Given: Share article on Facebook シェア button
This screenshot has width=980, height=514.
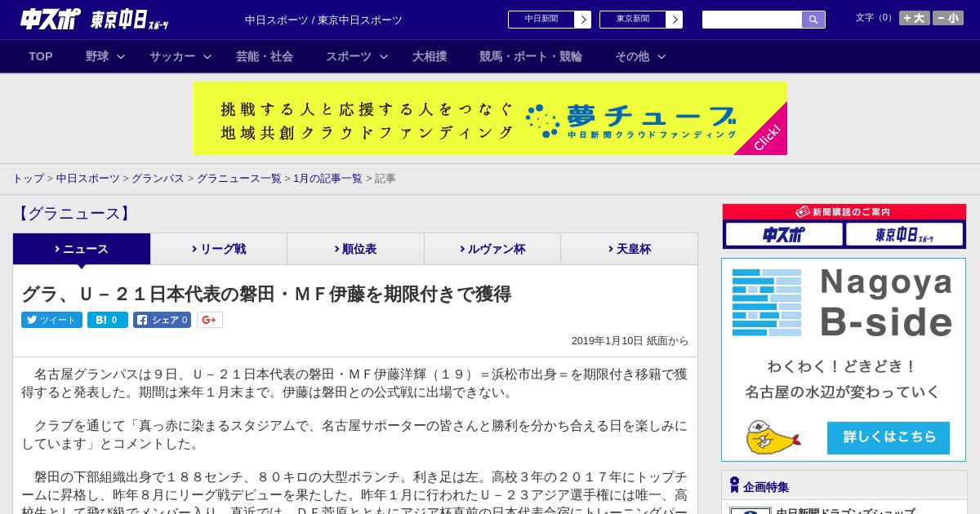Looking at the screenshot, I should 162,320.
